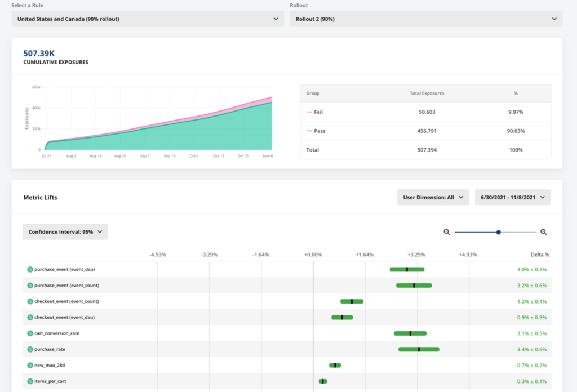Open the Rollout 2 (90%) dropdown
This screenshot has height=392, width=577.
pos(426,19)
